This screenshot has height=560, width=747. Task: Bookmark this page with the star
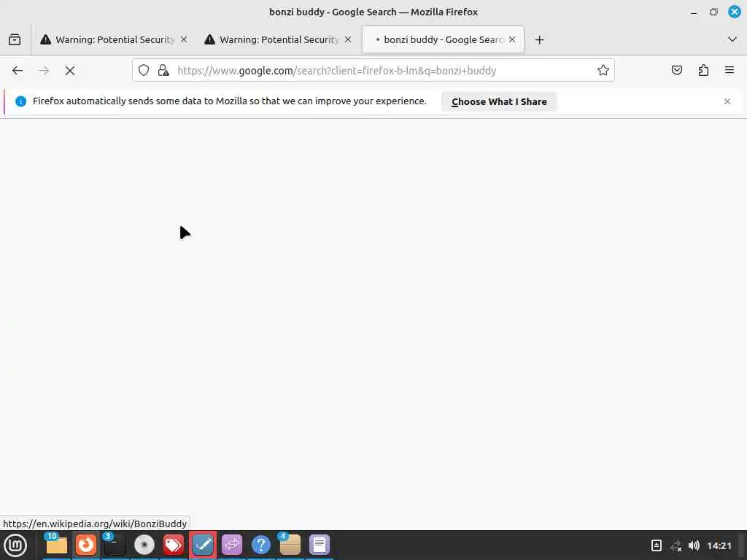[x=603, y=71]
